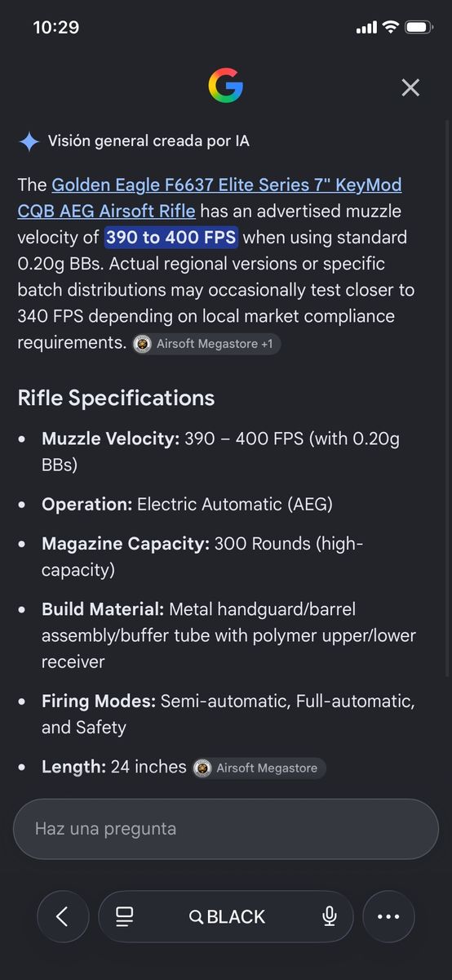Open the Airsoft Megastore +1 source chip
The height and width of the screenshot is (980, 452).
coord(207,344)
